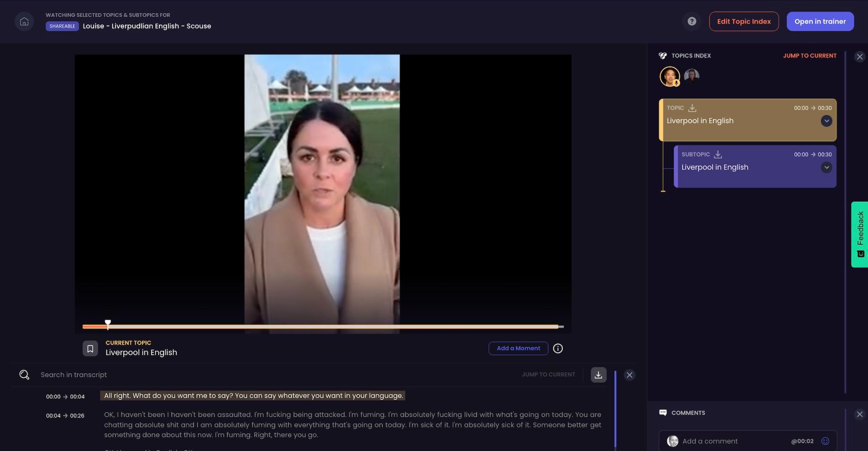Click the title Louise - Liverpudlian English - Scouse
Screen dimensions: 868x451
147,26
